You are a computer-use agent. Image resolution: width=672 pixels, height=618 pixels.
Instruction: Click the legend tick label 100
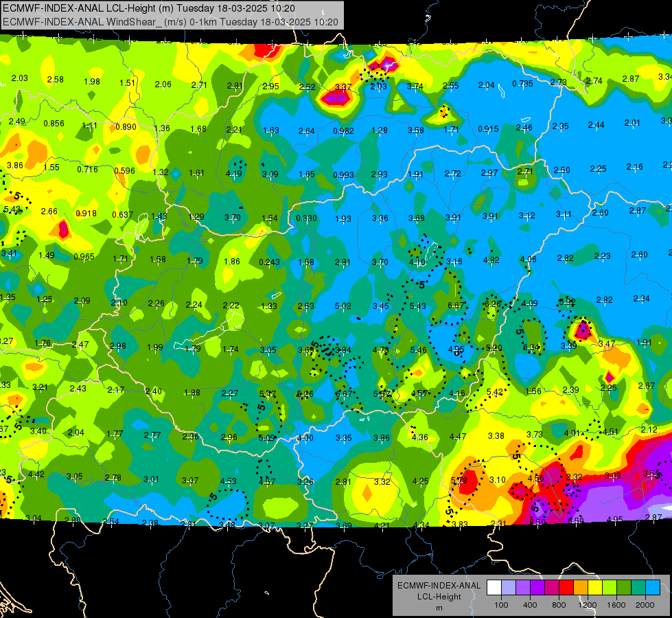[501, 605]
